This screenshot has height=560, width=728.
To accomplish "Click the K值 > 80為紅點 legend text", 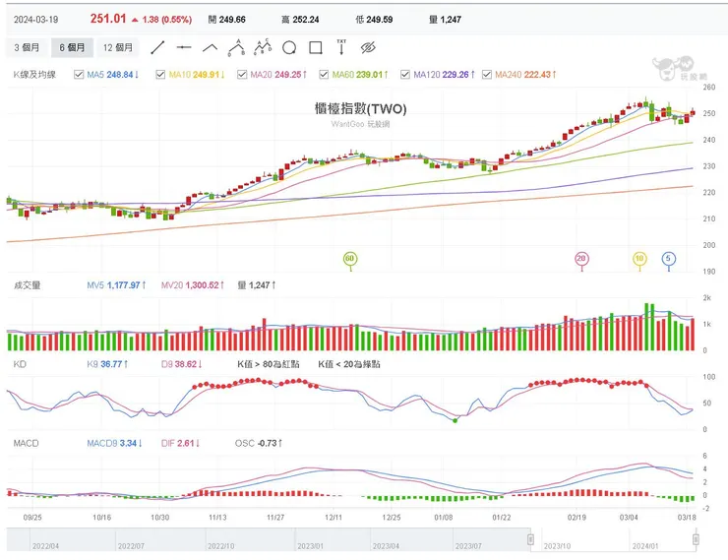I will point(269,364).
